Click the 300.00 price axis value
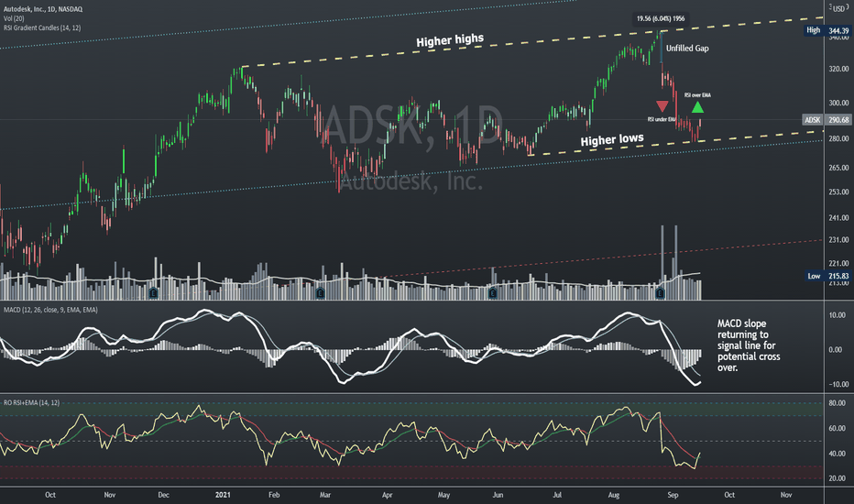854x504 pixels. [838, 103]
